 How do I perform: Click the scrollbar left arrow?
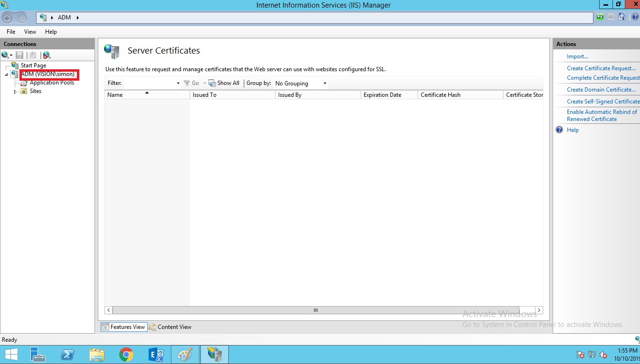point(109,310)
